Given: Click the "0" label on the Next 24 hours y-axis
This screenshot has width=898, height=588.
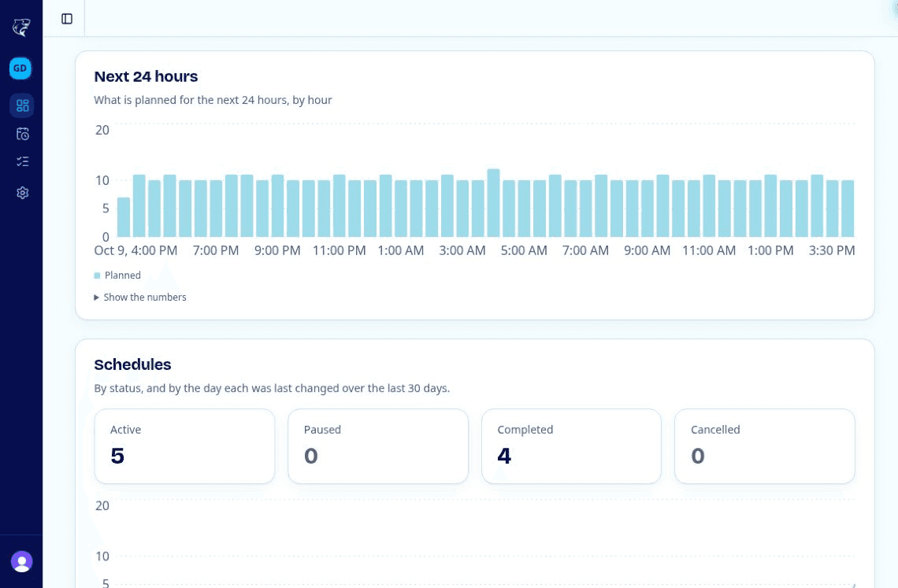Looking at the screenshot, I should [106, 237].
